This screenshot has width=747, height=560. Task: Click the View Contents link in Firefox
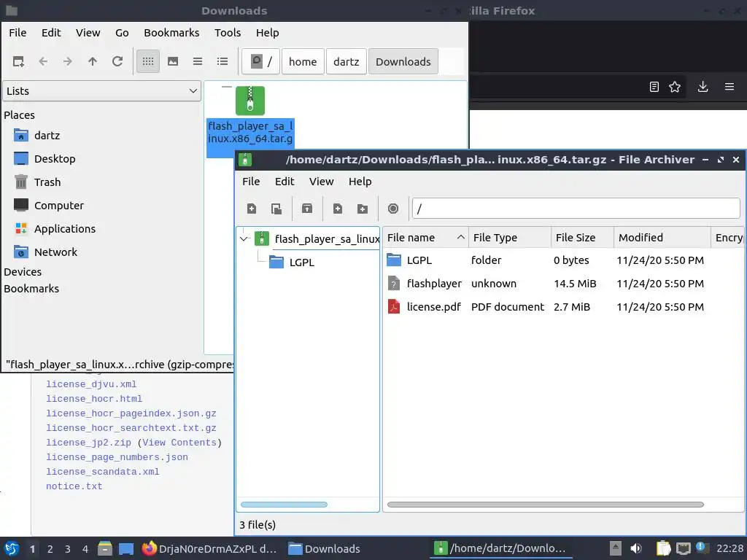(x=179, y=443)
